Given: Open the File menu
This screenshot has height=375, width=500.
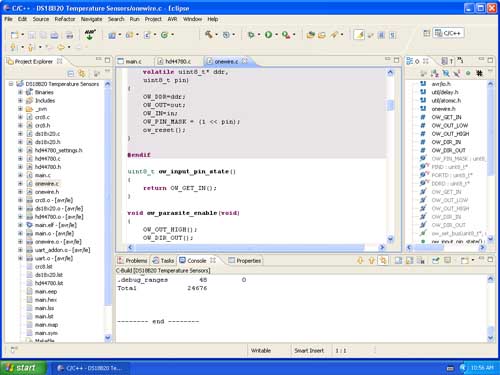Looking at the screenshot, I should [x=8, y=19].
